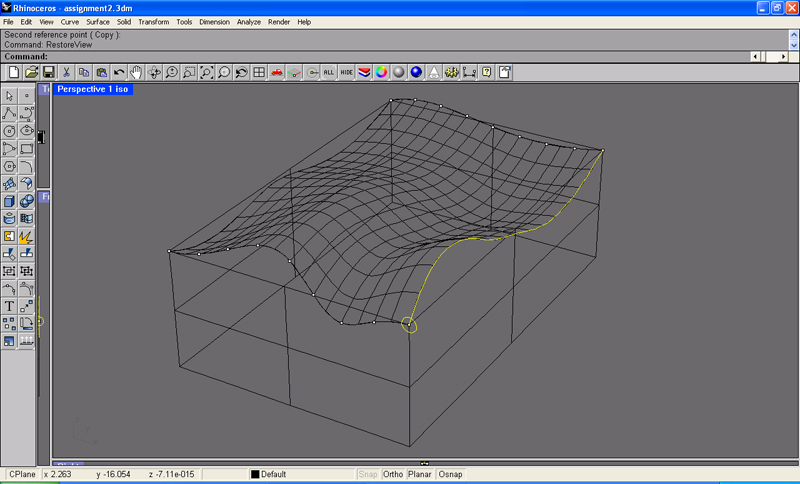Open the Surface menu
Screen dimensions: 800x484
pyautogui.click(x=97, y=22)
